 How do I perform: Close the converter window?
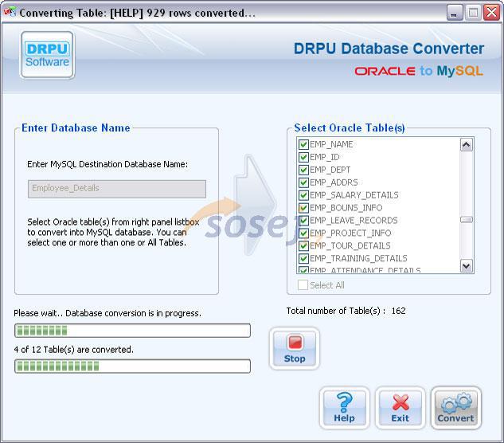point(492,13)
